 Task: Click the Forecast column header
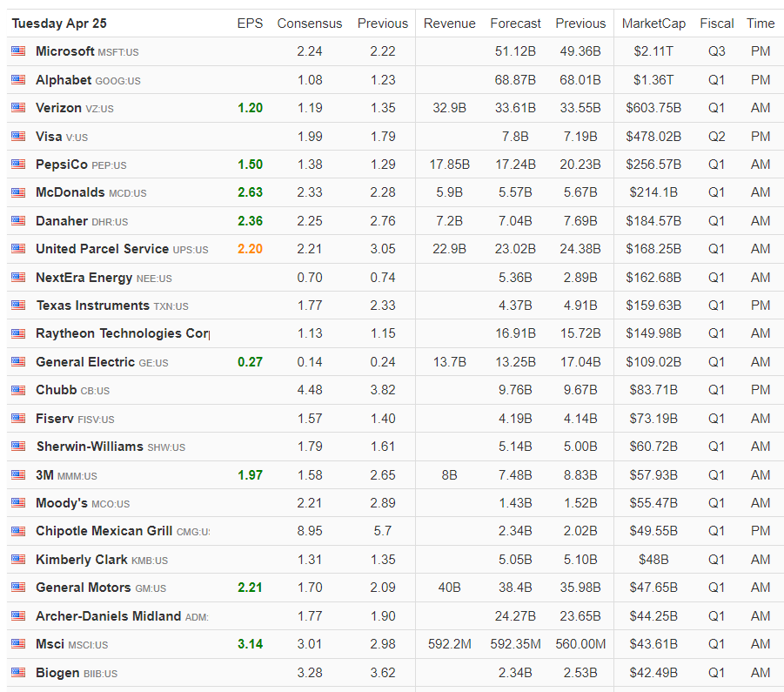point(515,24)
